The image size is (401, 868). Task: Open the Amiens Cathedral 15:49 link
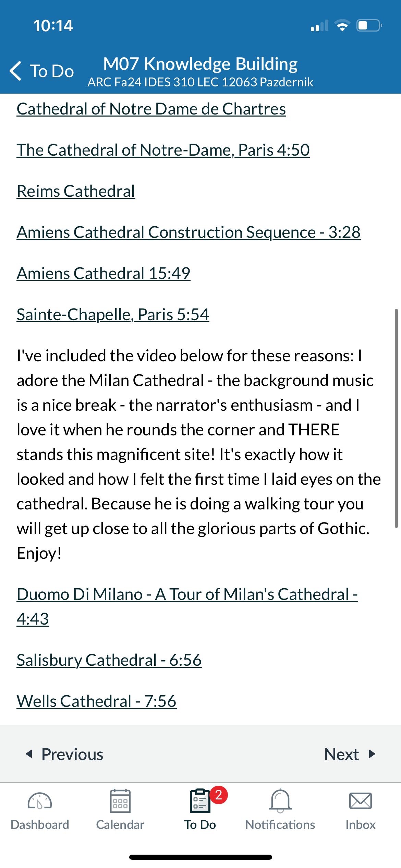[x=104, y=274]
